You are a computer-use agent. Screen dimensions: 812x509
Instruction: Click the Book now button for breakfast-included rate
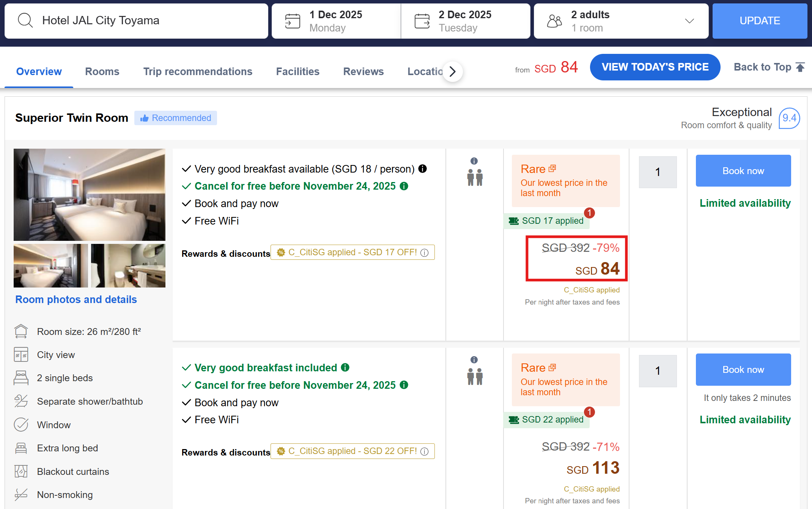tap(743, 369)
